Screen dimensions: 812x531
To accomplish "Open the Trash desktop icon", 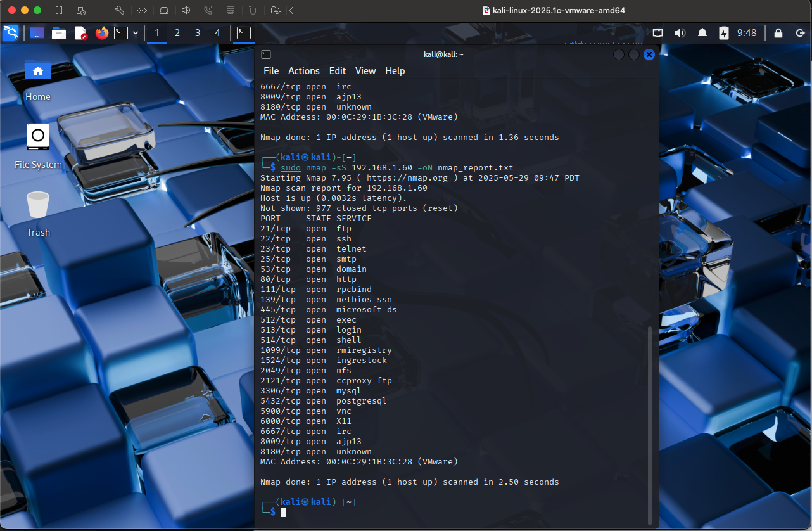I will 38,206.
